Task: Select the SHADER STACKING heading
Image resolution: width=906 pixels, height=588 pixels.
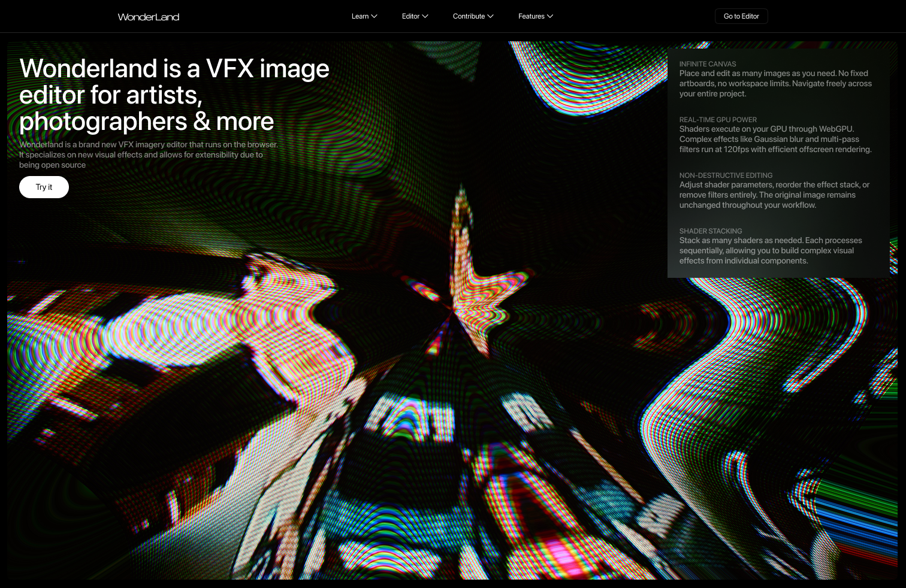Action: click(x=711, y=231)
